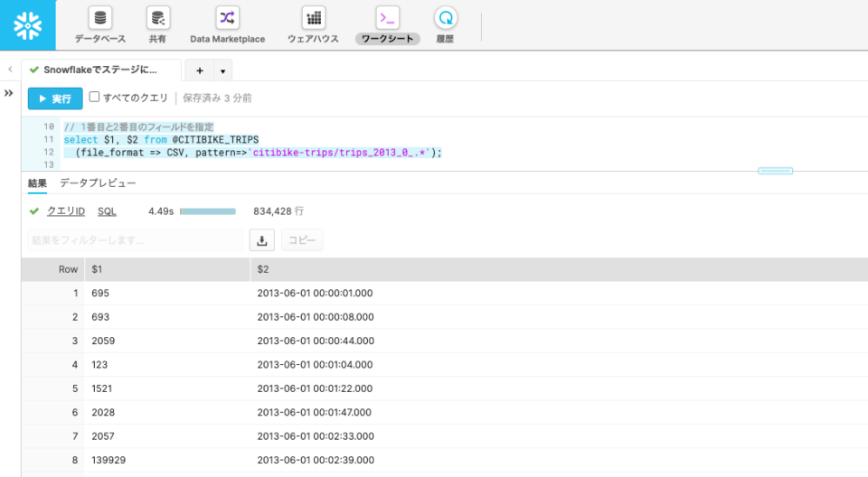Select cell value 1521
The image size is (868, 477).
pos(102,388)
